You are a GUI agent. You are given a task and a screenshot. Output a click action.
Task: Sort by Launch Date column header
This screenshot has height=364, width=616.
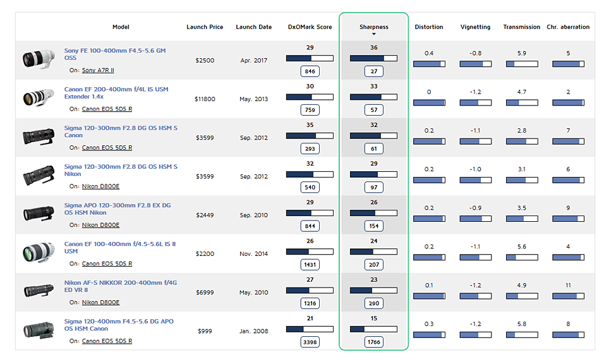(254, 27)
